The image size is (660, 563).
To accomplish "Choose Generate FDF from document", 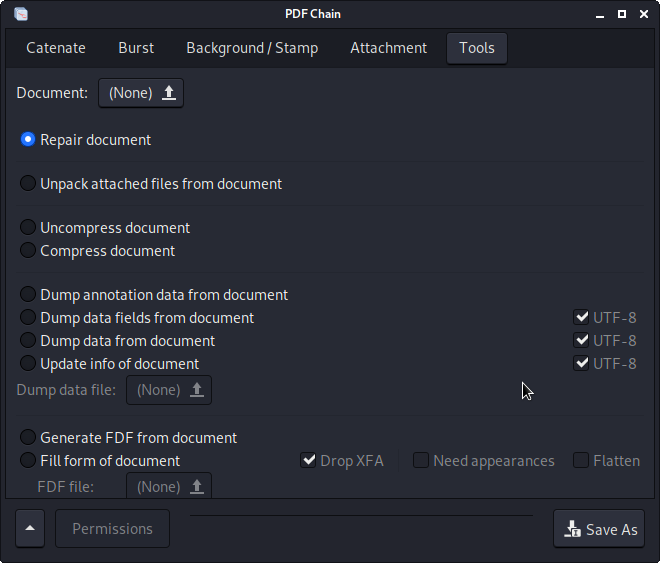I will click(x=128, y=438).
